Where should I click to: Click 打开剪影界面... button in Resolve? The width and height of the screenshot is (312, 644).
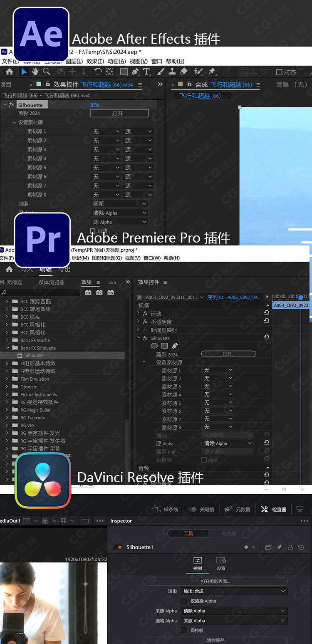tap(215, 581)
